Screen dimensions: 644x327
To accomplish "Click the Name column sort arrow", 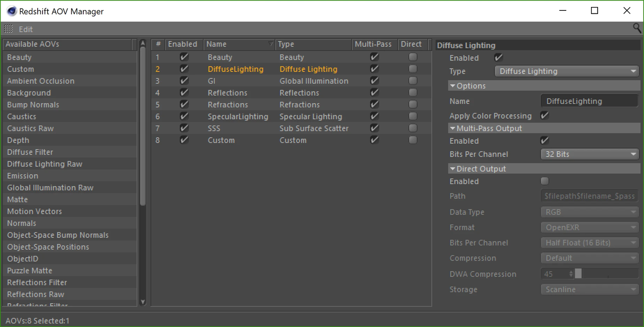I will (271, 44).
